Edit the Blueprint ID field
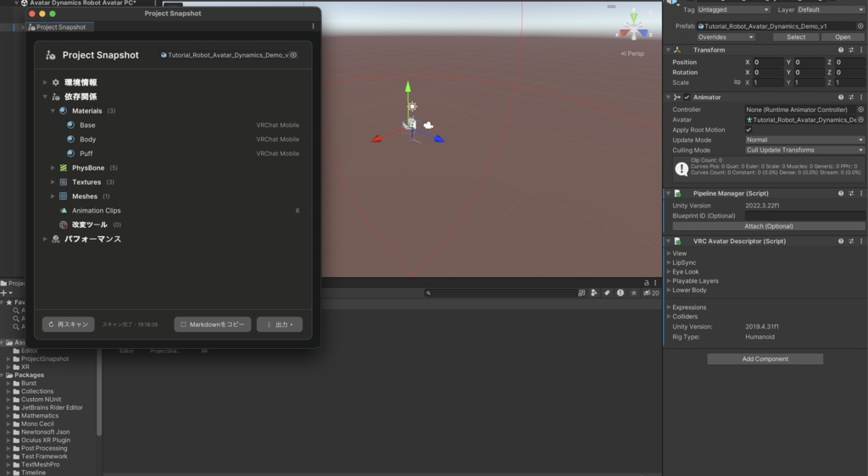Screen dimensions: 868x476 pos(804,216)
